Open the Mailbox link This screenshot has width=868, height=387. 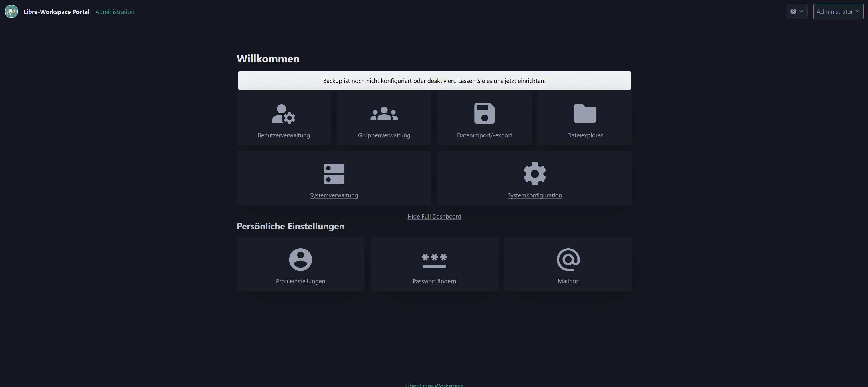pyautogui.click(x=568, y=281)
